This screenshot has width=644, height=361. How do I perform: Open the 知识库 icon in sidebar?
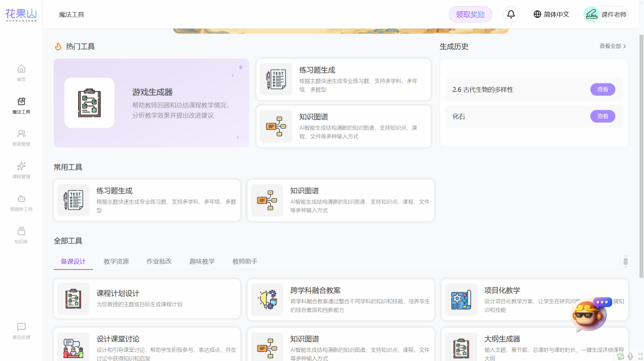click(21, 235)
